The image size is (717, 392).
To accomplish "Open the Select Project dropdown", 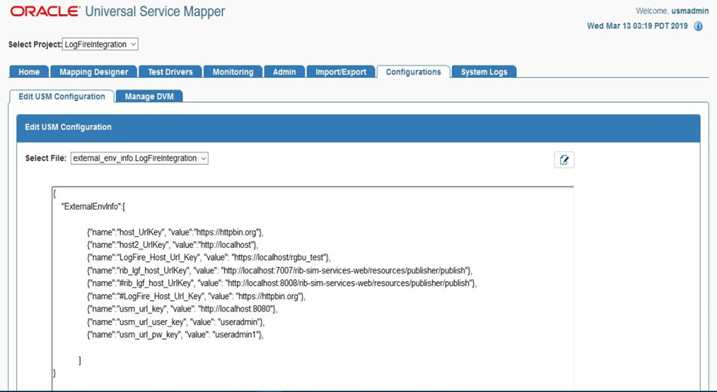I will click(x=100, y=44).
